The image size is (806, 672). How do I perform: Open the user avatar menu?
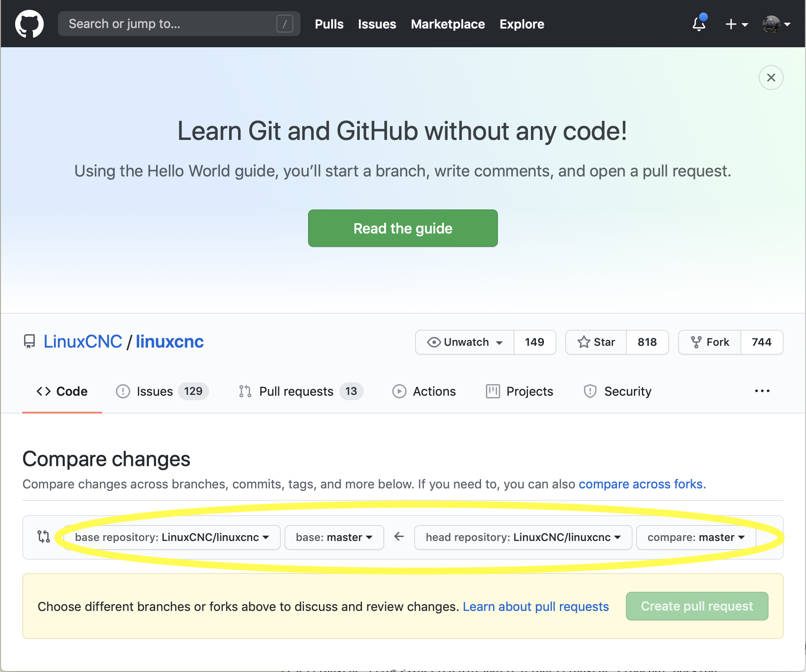(x=776, y=24)
